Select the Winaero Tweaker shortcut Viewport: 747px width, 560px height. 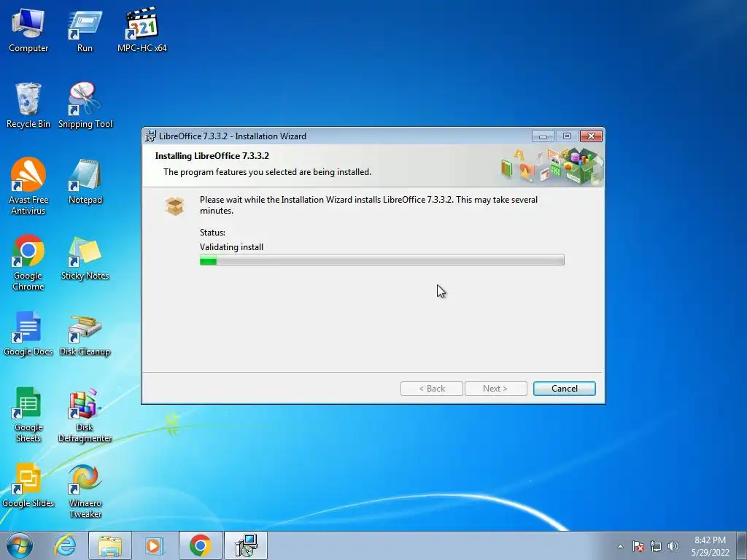pyautogui.click(x=85, y=491)
